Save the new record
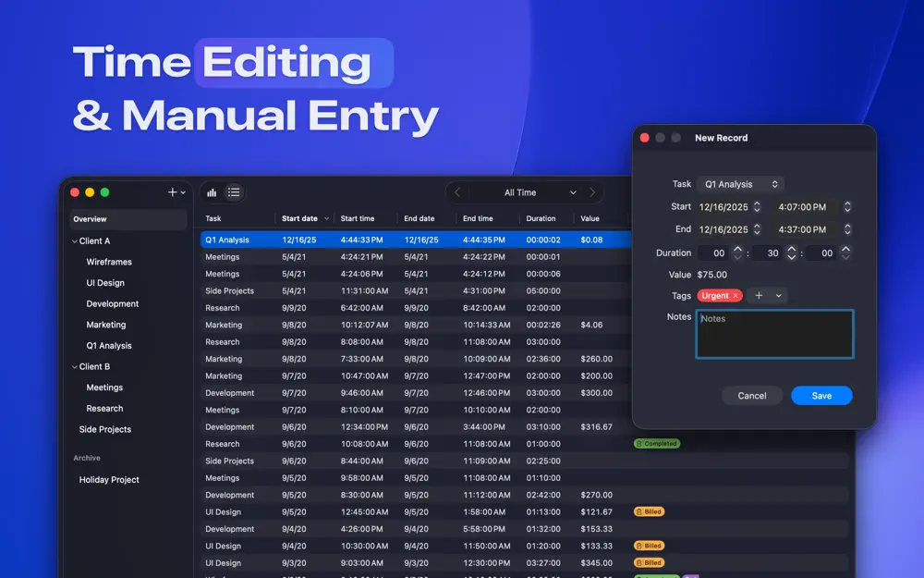 [x=821, y=395]
